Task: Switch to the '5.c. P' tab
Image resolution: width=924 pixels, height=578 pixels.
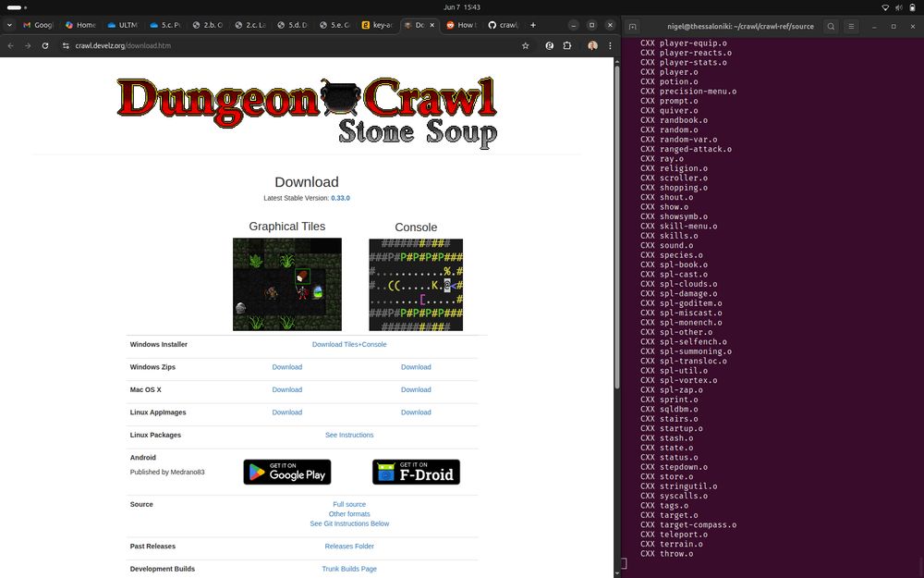Action: pyautogui.click(x=165, y=25)
